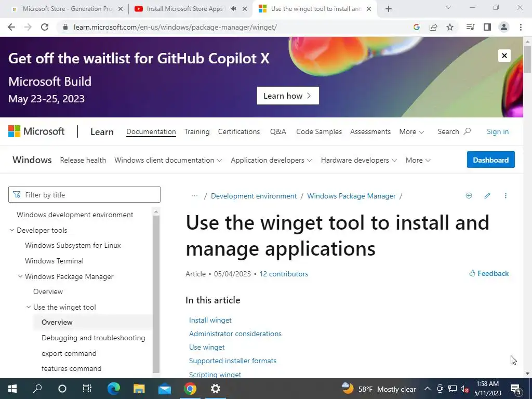Close the GitHub Copilot X banner
Viewport: 532px width, 399px height.
pos(504,56)
